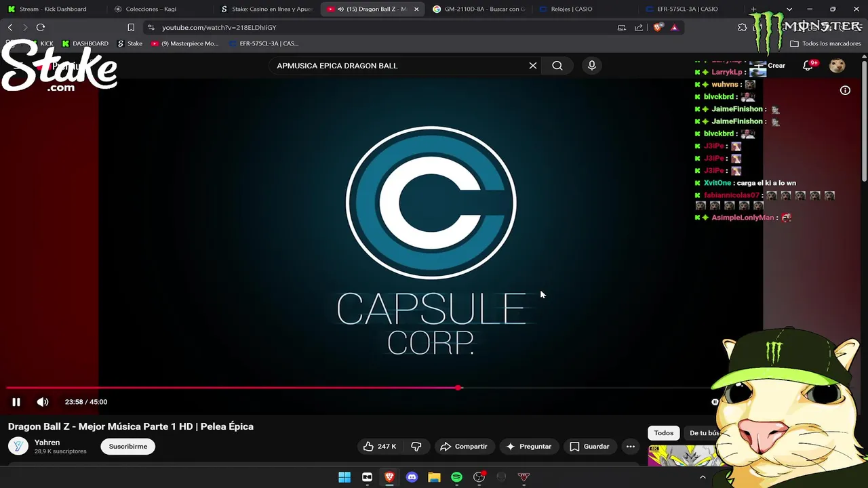The image size is (868, 488).
Task: Cast the page using the cast icon
Action: pyautogui.click(x=622, y=27)
